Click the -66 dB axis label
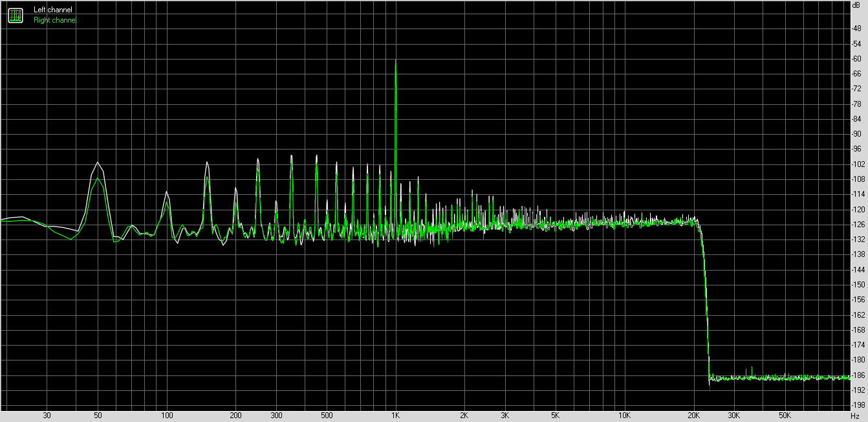This screenshot has height=422, width=868. (x=858, y=74)
